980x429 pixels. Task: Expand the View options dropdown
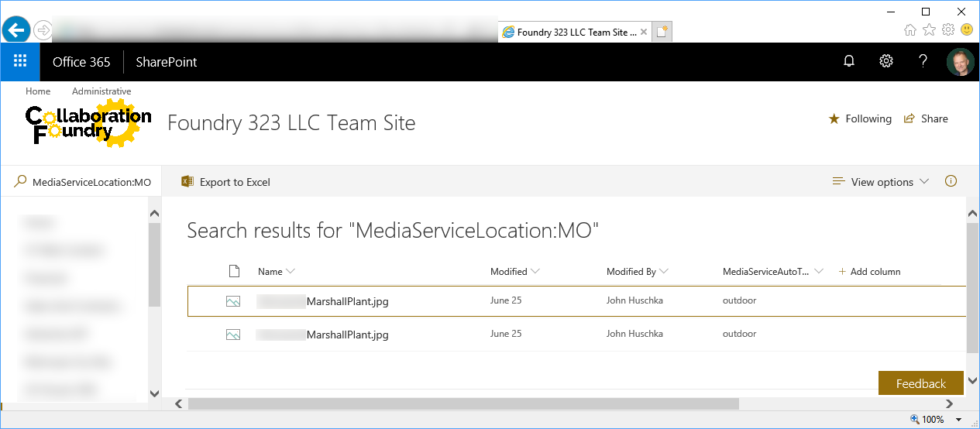coord(881,182)
